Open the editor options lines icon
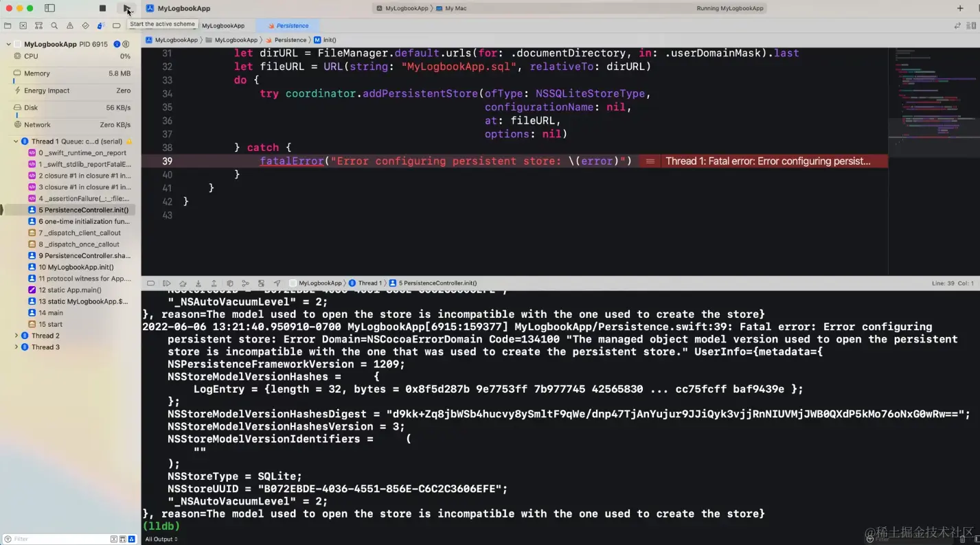The image size is (980, 545). pyautogui.click(x=971, y=25)
